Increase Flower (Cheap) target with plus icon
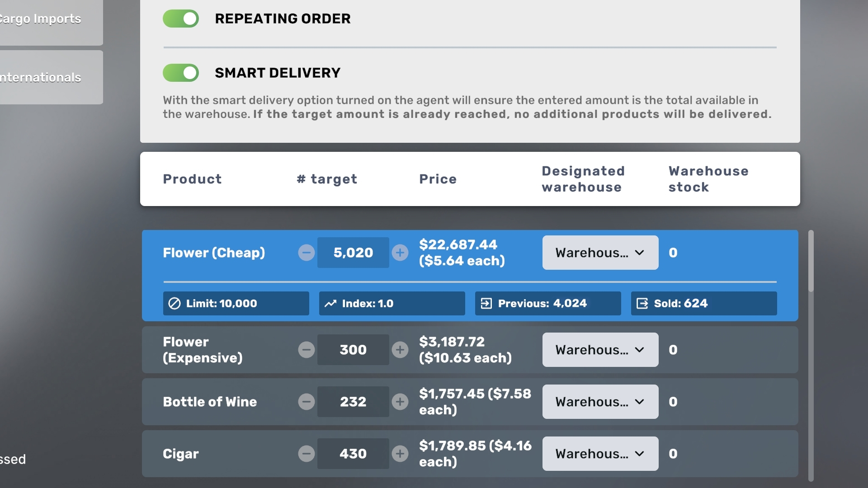 pos(400,253)
